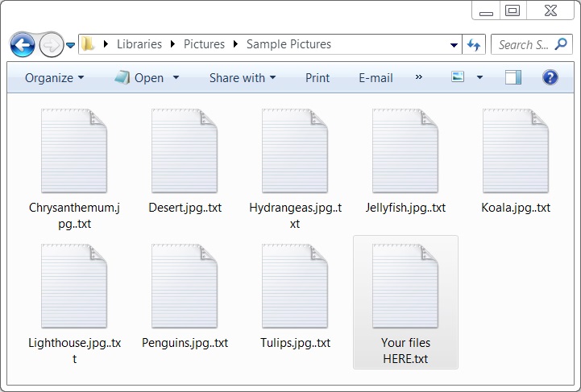Navigate to Libraries in the breadcrumb
Viewport: 581px width, 392px height.
point(139,44)
